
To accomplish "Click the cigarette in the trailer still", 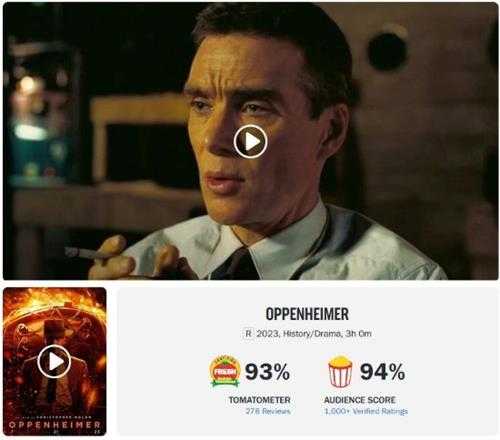I will point(82,254).
